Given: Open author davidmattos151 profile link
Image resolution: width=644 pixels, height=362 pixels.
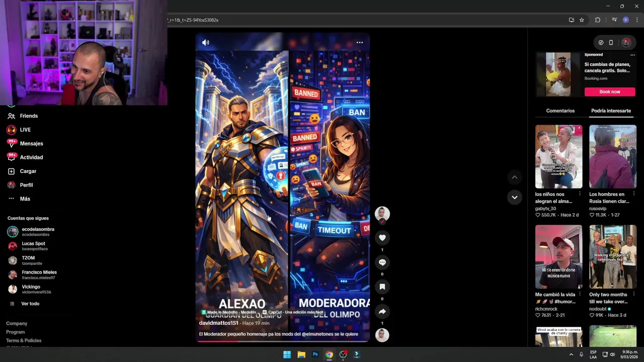Looking at the screenshot, I should pos(218,323).
